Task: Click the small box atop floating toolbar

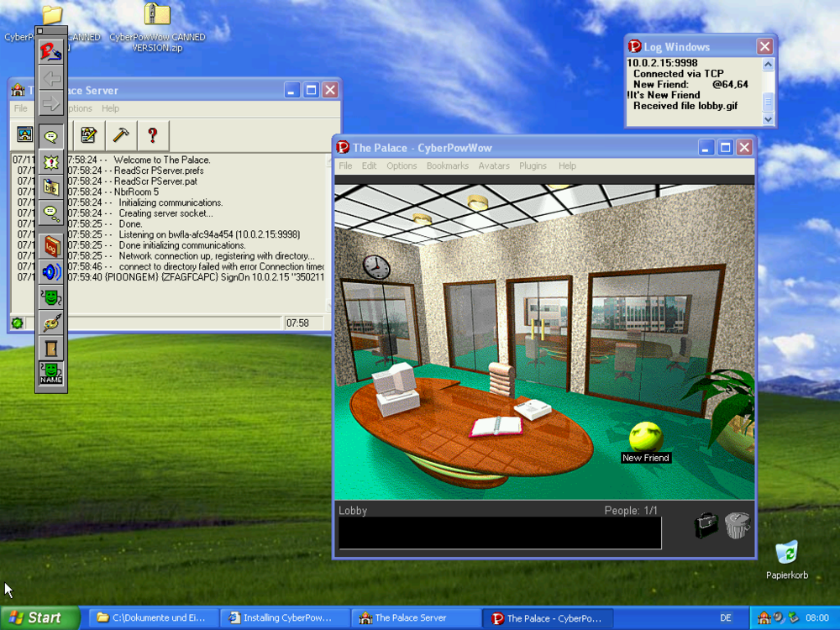Action: point(39,30)
